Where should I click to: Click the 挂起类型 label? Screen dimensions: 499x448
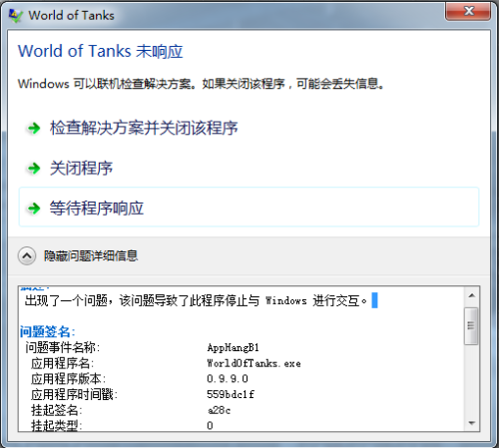(57, 425)
